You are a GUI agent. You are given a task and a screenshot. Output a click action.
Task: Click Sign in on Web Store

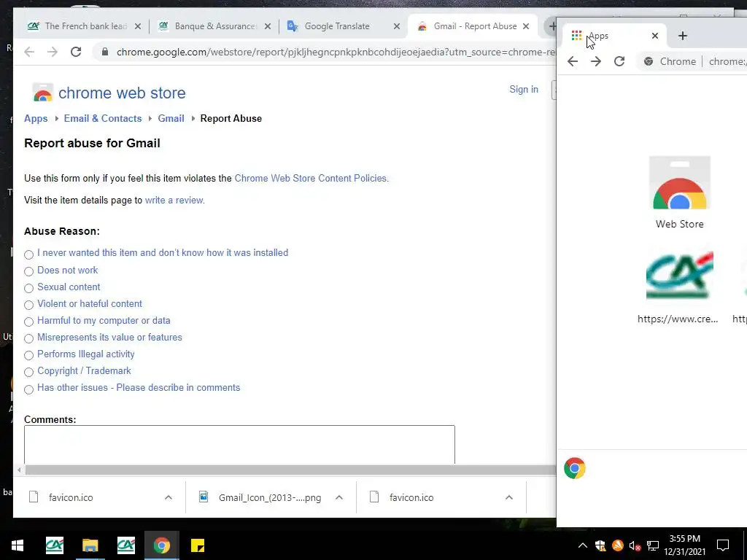[524, 89]
